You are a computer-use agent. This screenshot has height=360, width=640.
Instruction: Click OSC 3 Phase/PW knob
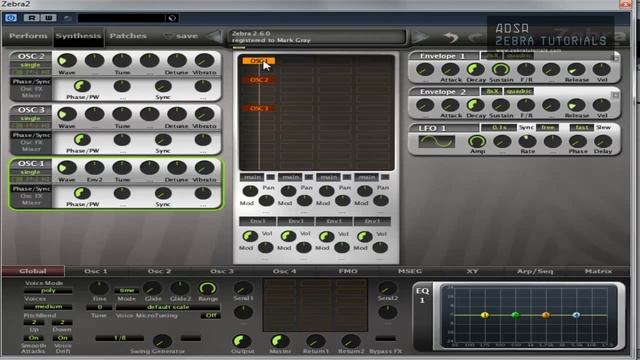point(82,140)
